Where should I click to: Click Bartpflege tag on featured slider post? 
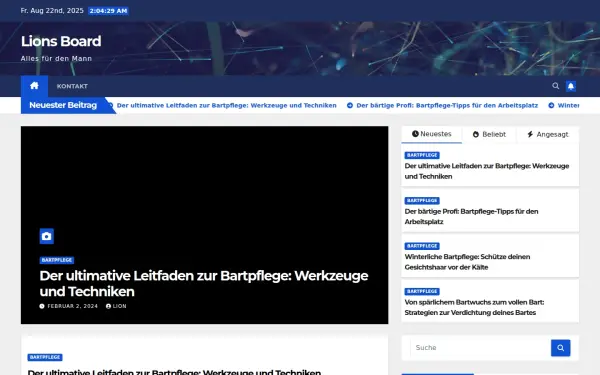(57, 260)
